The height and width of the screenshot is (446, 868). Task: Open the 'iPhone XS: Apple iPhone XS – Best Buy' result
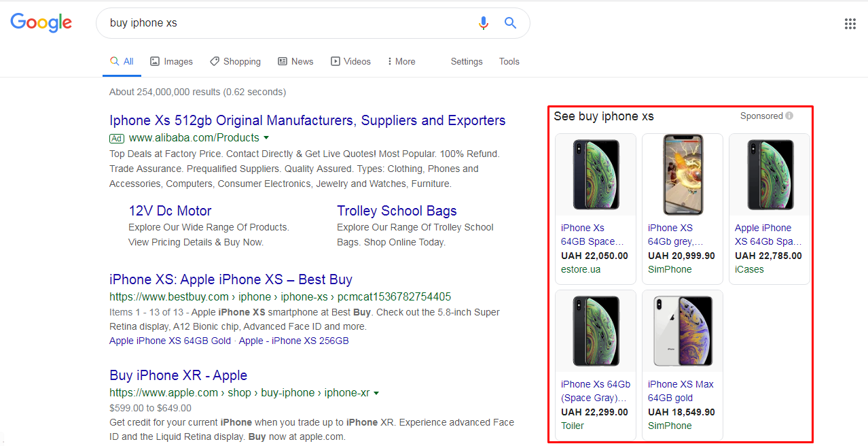pos(231,279)
